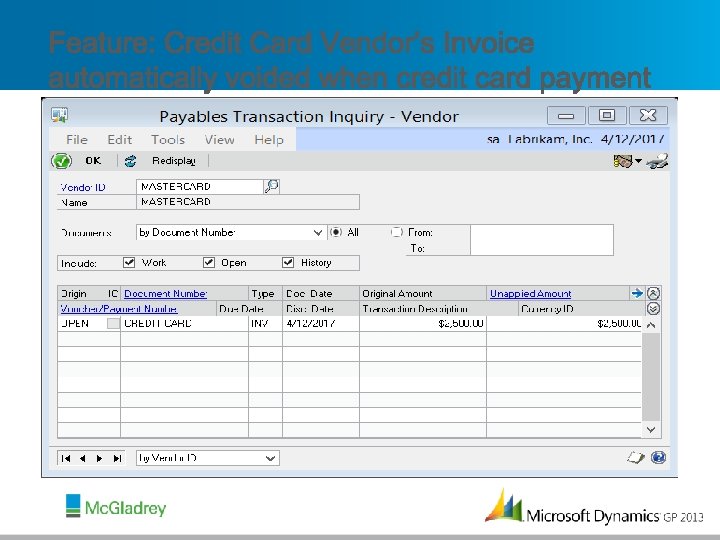720x540 pixels.
Task: Click the Vendor ID link label
Action: point(83,187)
